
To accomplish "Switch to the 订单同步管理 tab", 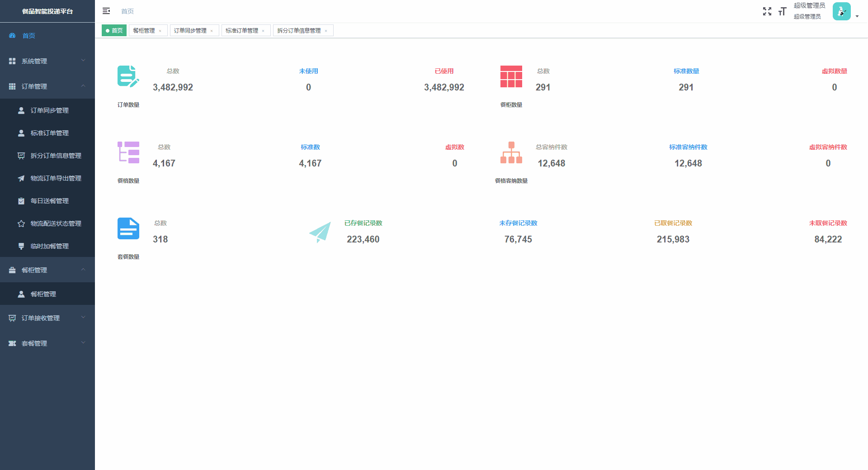I will 190,30.
